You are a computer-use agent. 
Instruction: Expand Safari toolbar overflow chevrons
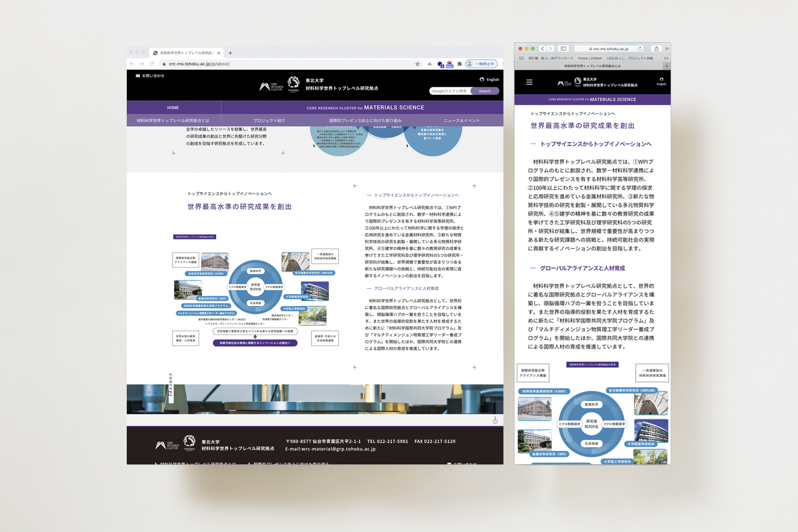pyautogui.click(x=667, y=49)
